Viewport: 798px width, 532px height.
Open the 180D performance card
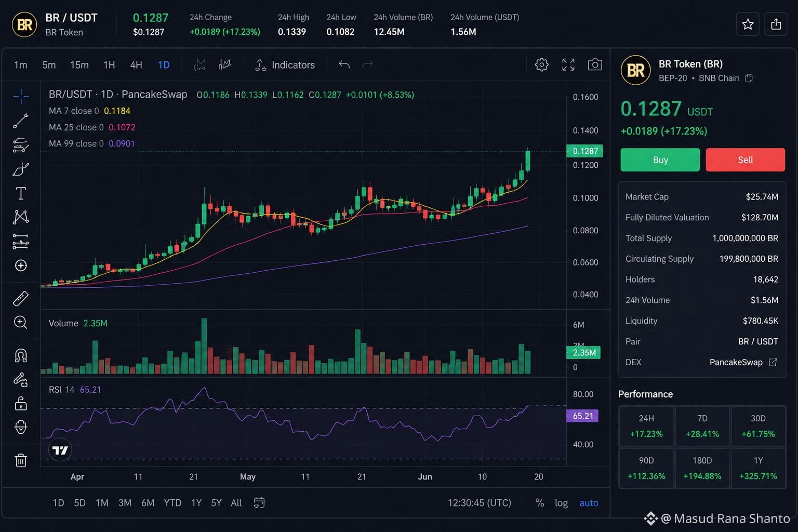tap(702, 468)
